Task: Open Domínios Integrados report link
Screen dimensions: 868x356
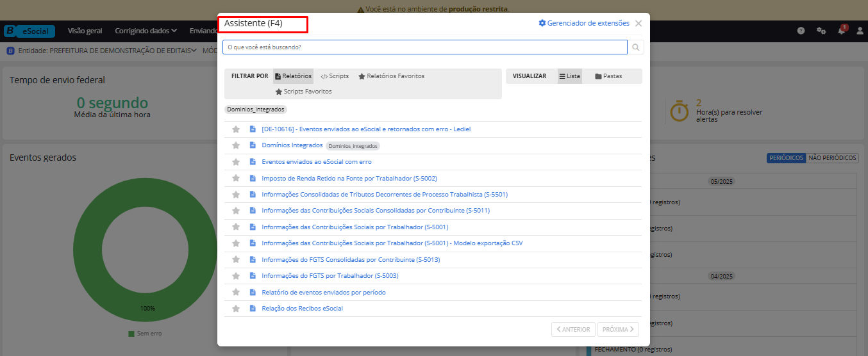Action: point(292,145)
